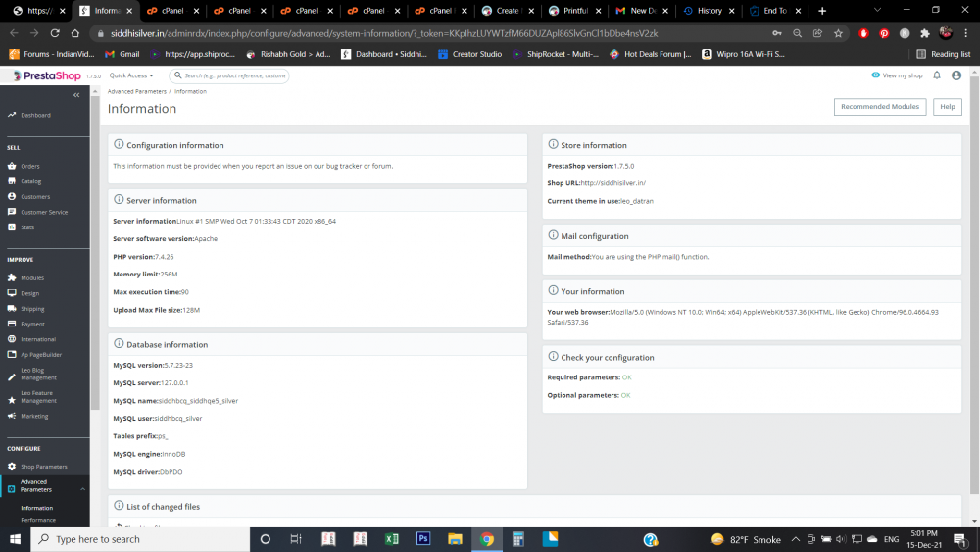Click the Catalog store icon

pyautogui.click(x=12, y=181)
